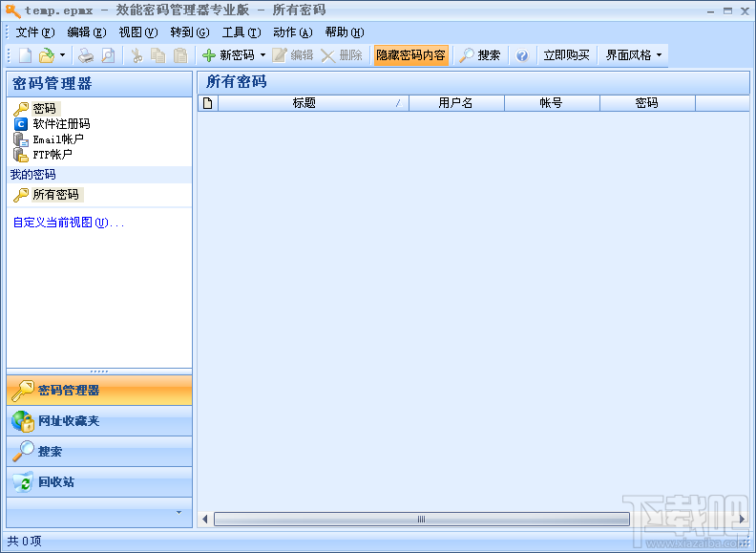
Task: Click the document icon column header
Action: tap(208, 103)
